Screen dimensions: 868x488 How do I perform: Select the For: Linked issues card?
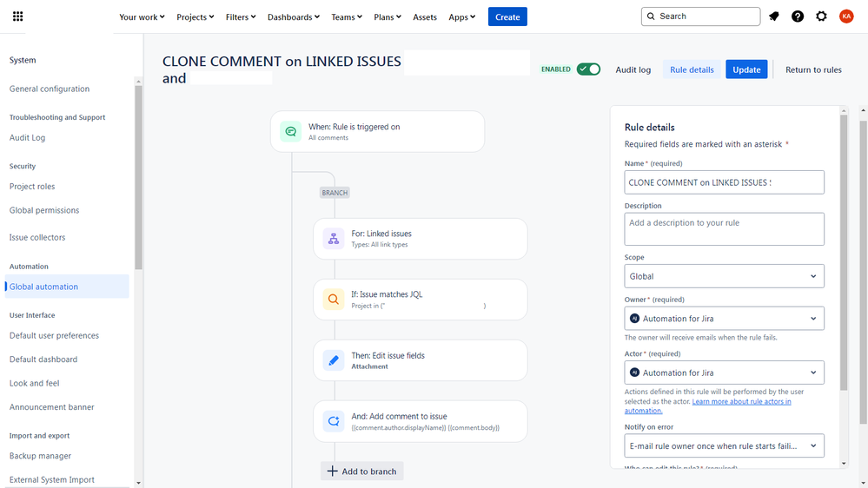pyautogui.click(x=421, y=239)
